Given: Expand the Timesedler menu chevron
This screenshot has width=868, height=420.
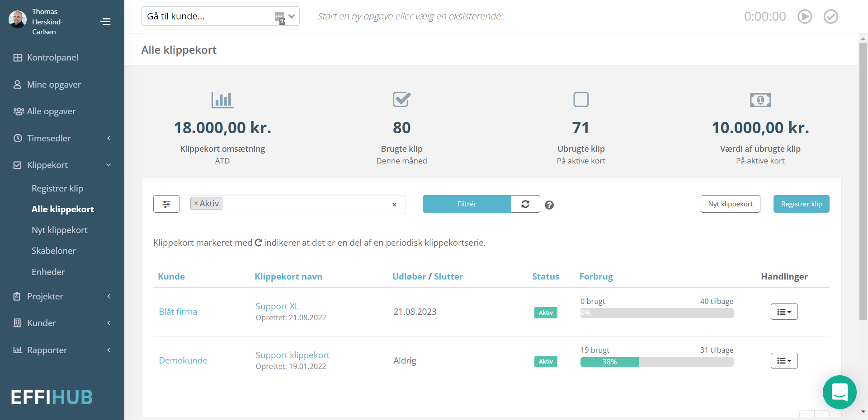Looking at the screenshot, I should coord(108,138).
